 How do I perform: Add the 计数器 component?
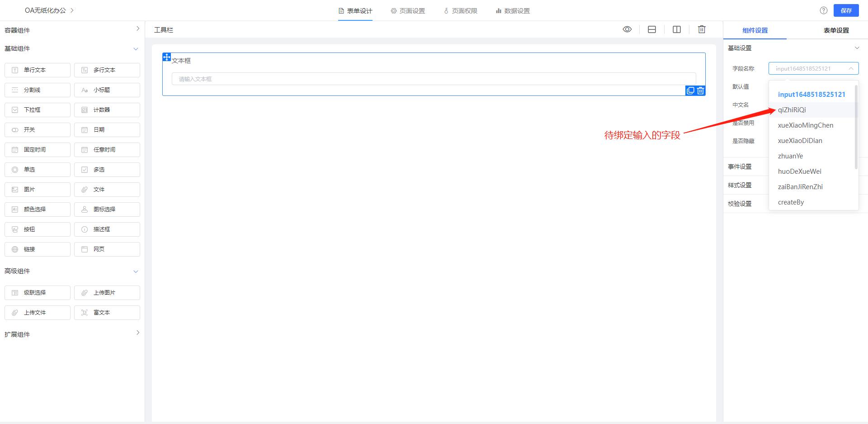[107, 110]
